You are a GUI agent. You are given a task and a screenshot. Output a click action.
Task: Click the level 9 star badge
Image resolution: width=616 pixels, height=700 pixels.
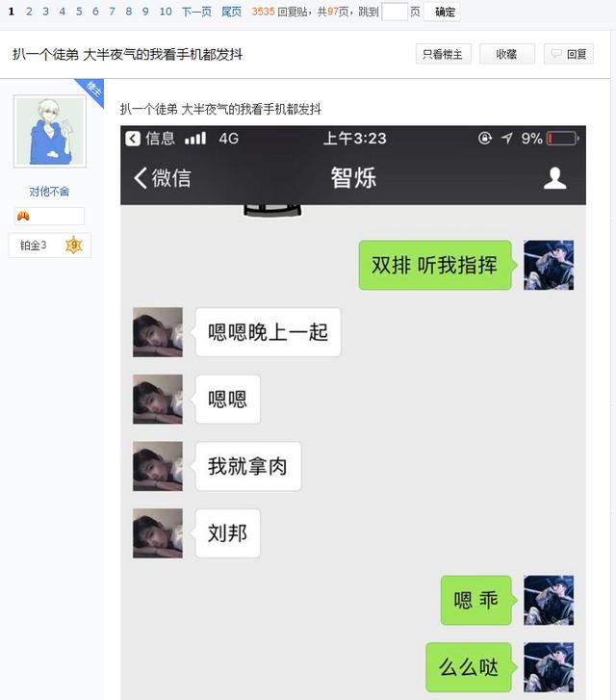pyautogui.click(x=74, y=246)
